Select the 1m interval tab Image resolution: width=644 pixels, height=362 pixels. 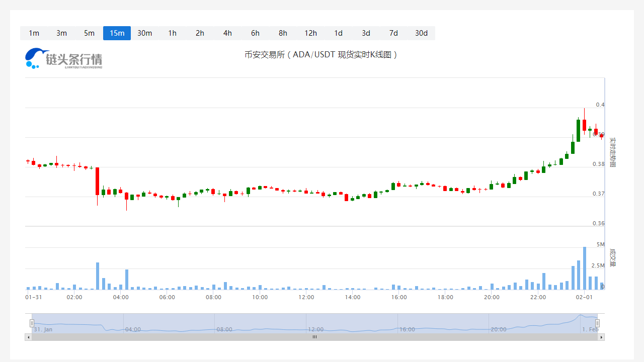34,33
